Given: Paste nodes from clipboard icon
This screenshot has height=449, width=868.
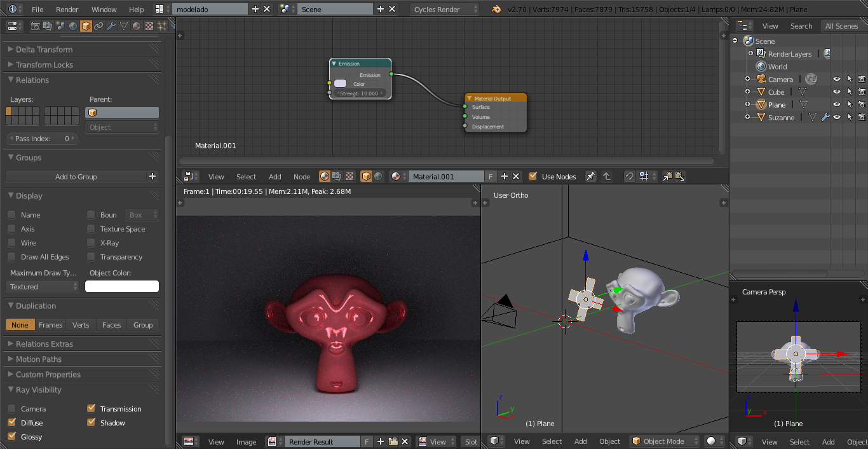Looking at the screenshot, I should [679, 176].
